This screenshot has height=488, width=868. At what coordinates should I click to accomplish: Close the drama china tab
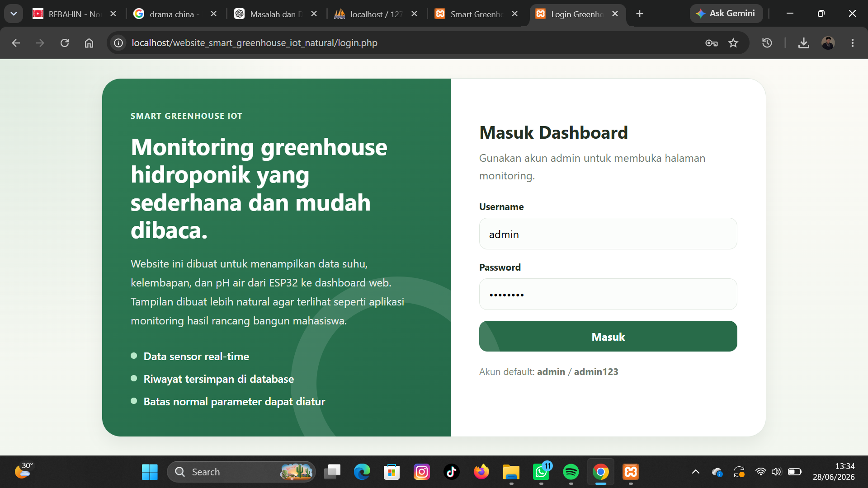[x=214, y=14]
